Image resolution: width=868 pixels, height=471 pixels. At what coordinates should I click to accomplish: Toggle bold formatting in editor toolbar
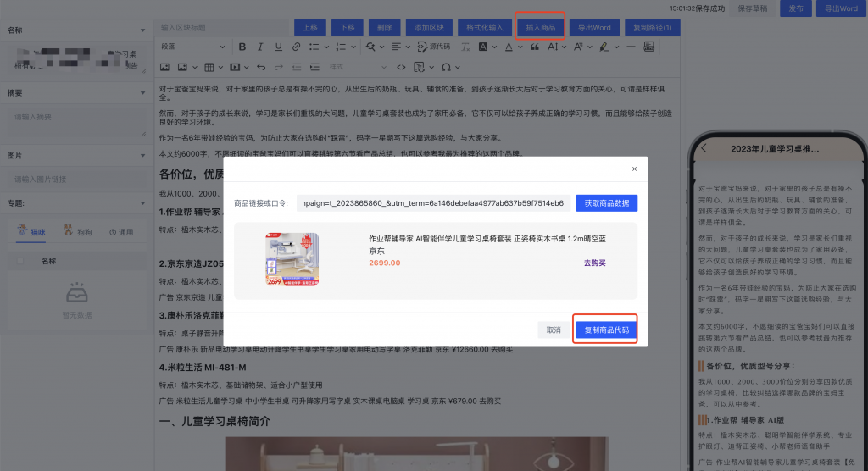[x=242, y=47]
